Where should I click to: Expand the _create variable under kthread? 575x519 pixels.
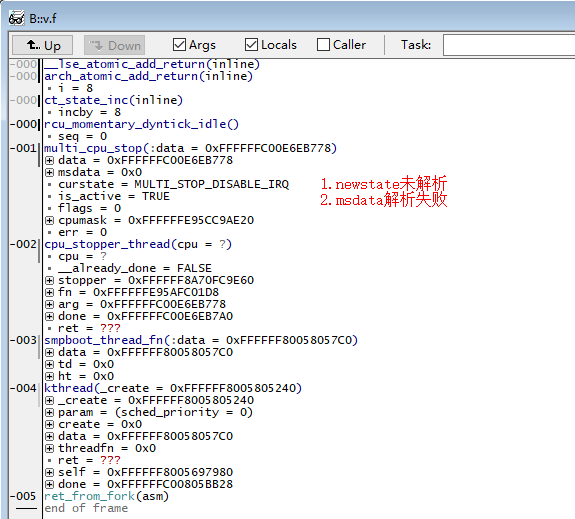(x=50, y=401)
